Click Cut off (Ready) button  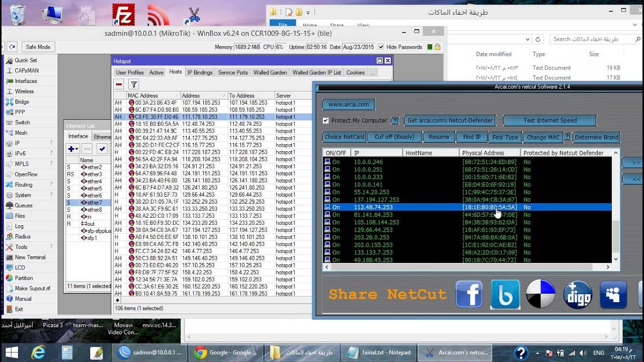tap(394, 137)
